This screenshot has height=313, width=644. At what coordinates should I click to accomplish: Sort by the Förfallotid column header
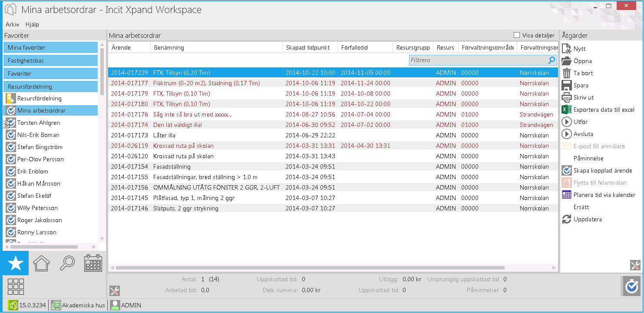pyautogui.click(x=365, y=47)
